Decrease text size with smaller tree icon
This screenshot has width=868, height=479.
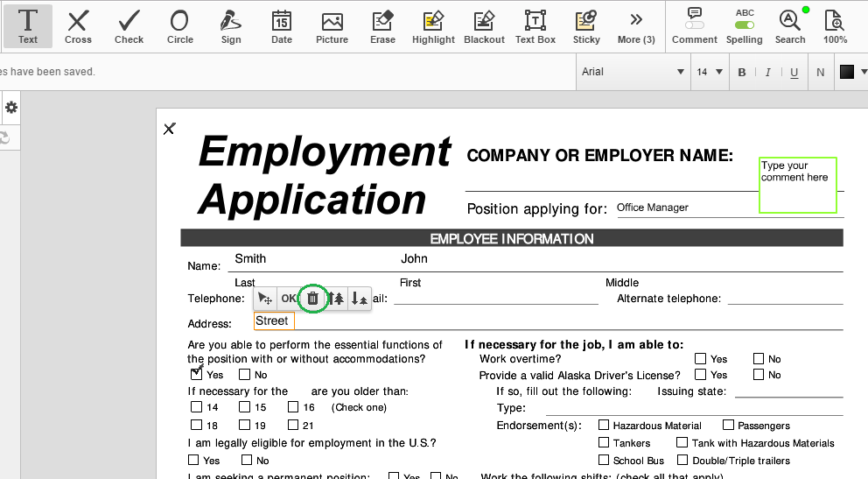coord(360,299)
